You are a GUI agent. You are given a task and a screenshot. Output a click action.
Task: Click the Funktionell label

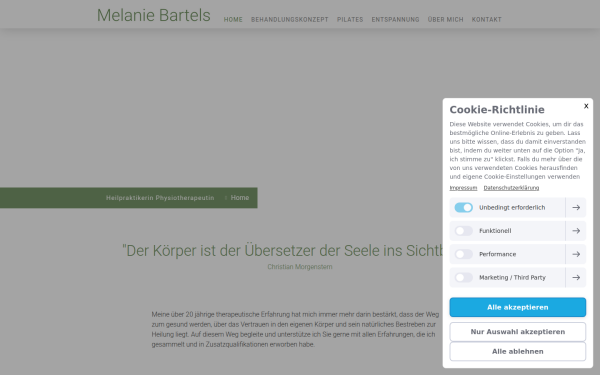(x=495, y=231)
